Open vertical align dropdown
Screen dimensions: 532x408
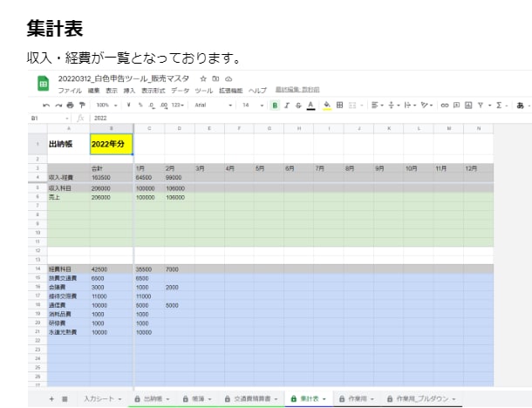(x=393, y=105)
